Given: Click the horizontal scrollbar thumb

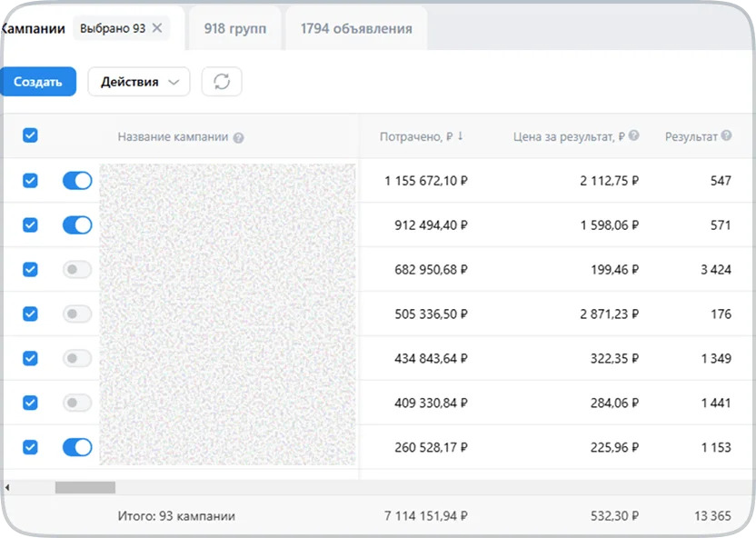Looking at the screenshot, I should 85,488.
